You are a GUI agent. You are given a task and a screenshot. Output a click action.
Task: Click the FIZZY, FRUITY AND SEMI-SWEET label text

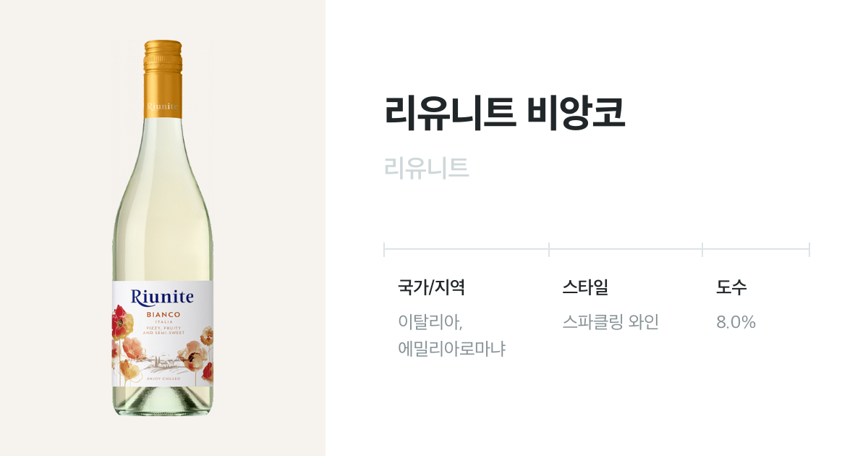163,330
